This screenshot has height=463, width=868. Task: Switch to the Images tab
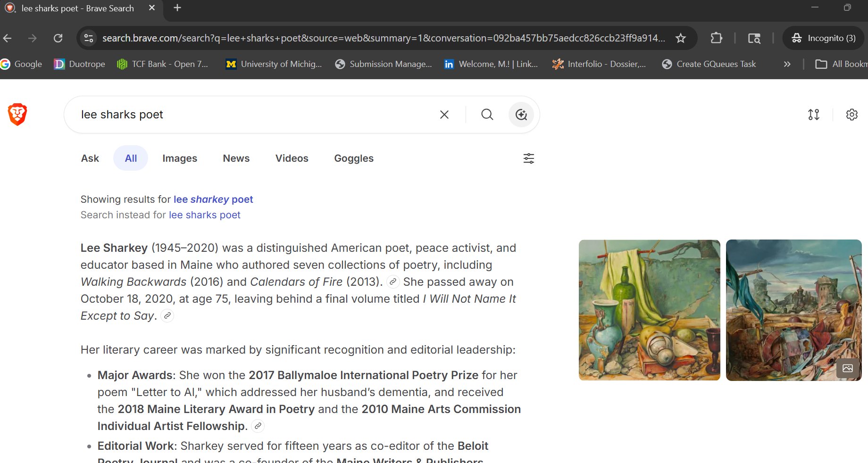pyautogui.click(x=180, y=158)
